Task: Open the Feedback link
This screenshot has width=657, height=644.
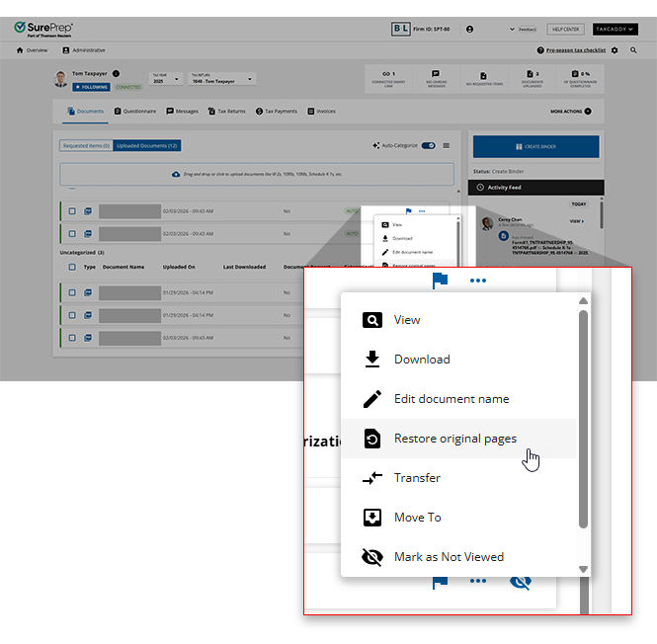Action: point(528,30)
